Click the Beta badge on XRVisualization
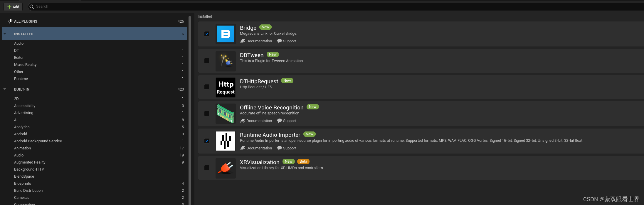Image resolution: width=644 pixels, height=205 pixels. coord(303,161)
